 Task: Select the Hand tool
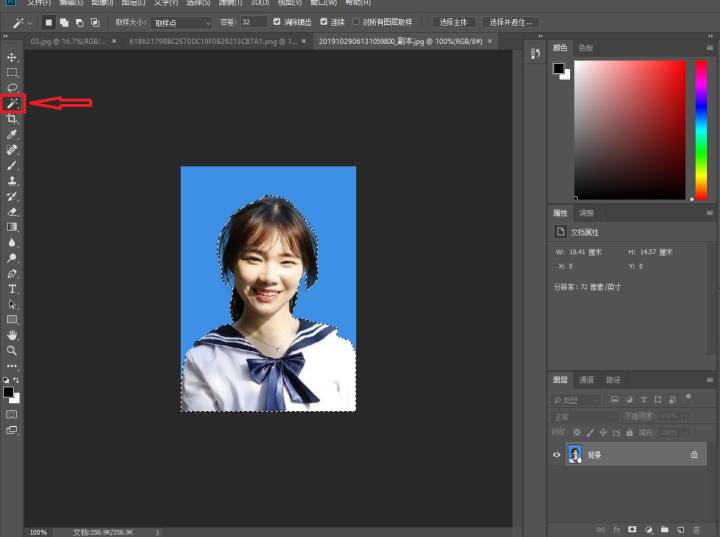point(12,335)
